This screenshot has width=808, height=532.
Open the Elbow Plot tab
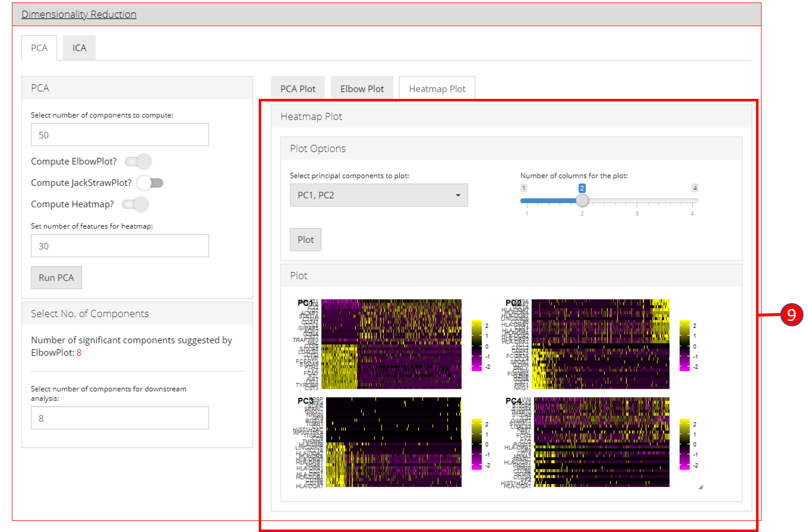362,89
